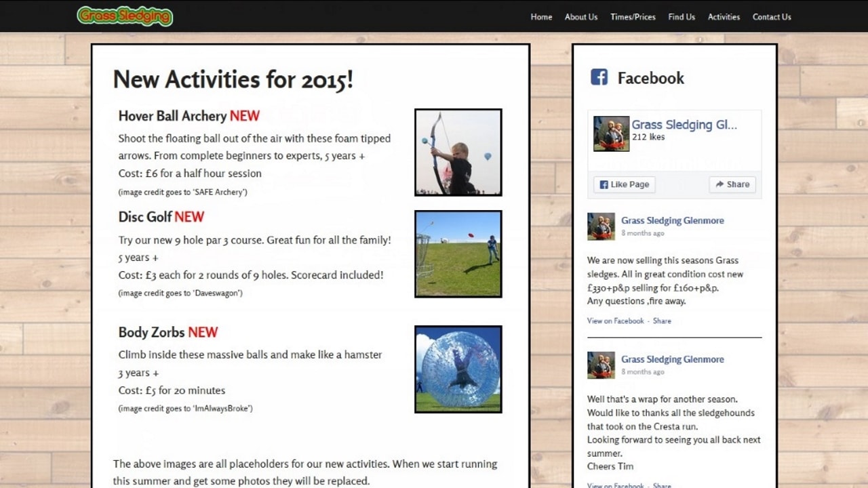This screenshot has width=868, height=488.
Task: Select the Activities navigation item
Action: tap(724, 17)
